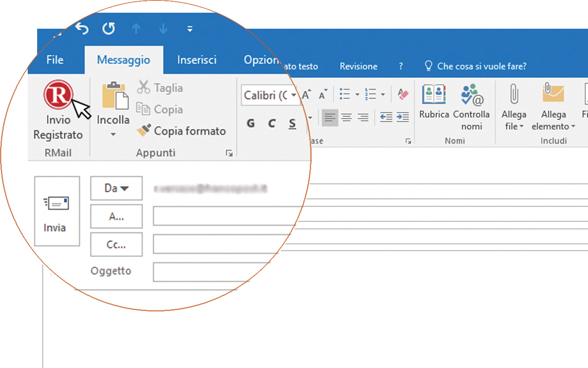Viewport: 588px width, 368px height.
Task: Click Copia in the Appunti group
Action: (159, 109)
